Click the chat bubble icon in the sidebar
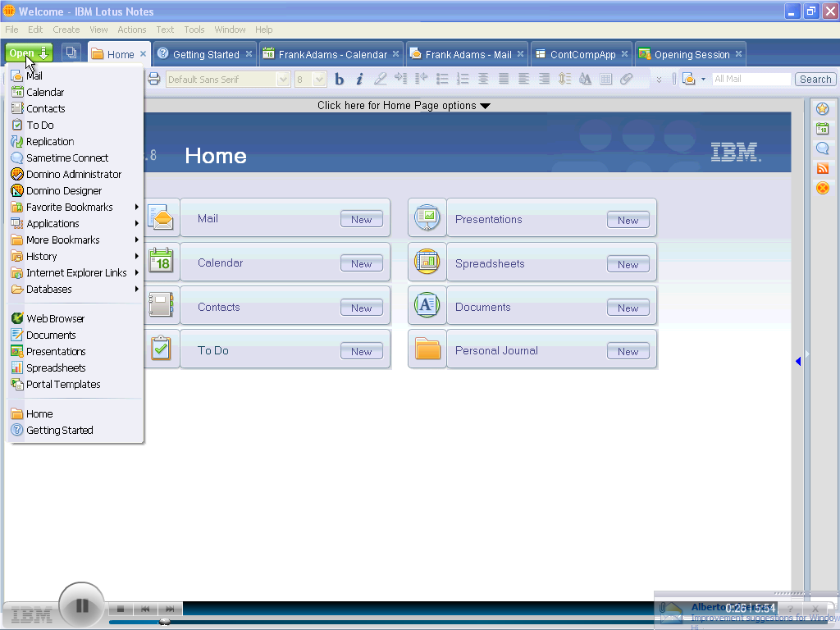Viewport: 840px width, 630px height. (822, 148)
